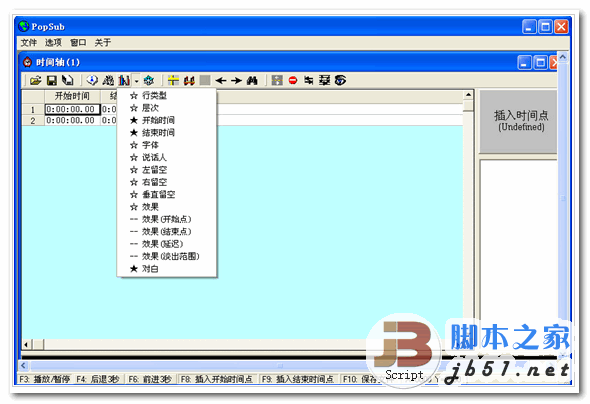590x404 pixels.
Task: Click the yellow split-line toolbar icon
Action: pyautogui.click(x=173, y=80)
